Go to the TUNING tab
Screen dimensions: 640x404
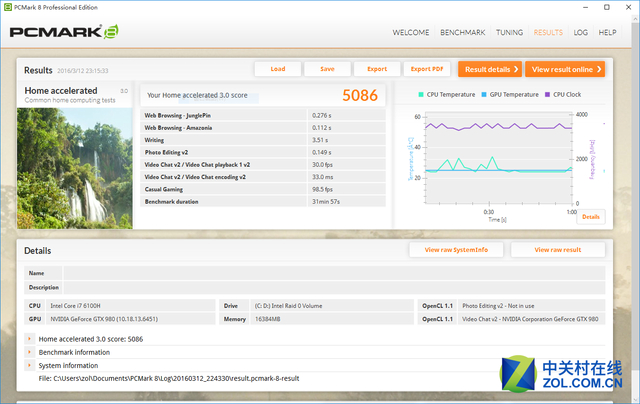coord(509,32)
